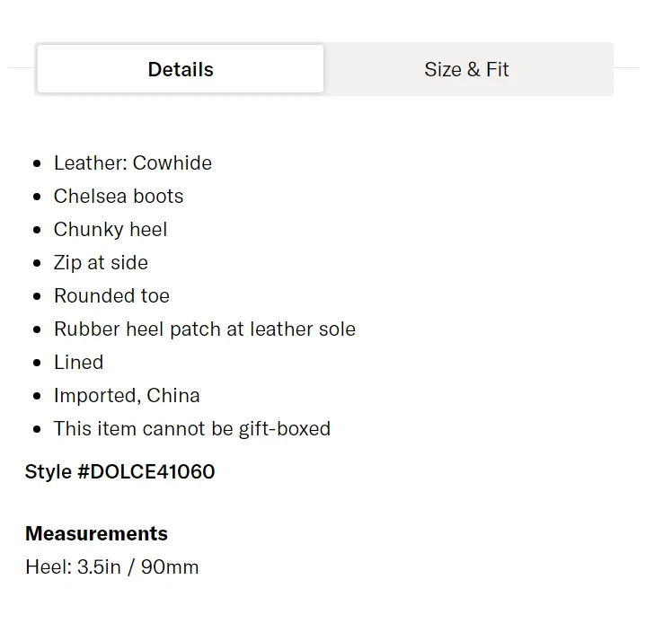Click the bullet before Imported, China

pyautogui.click(x=37, y=396)
